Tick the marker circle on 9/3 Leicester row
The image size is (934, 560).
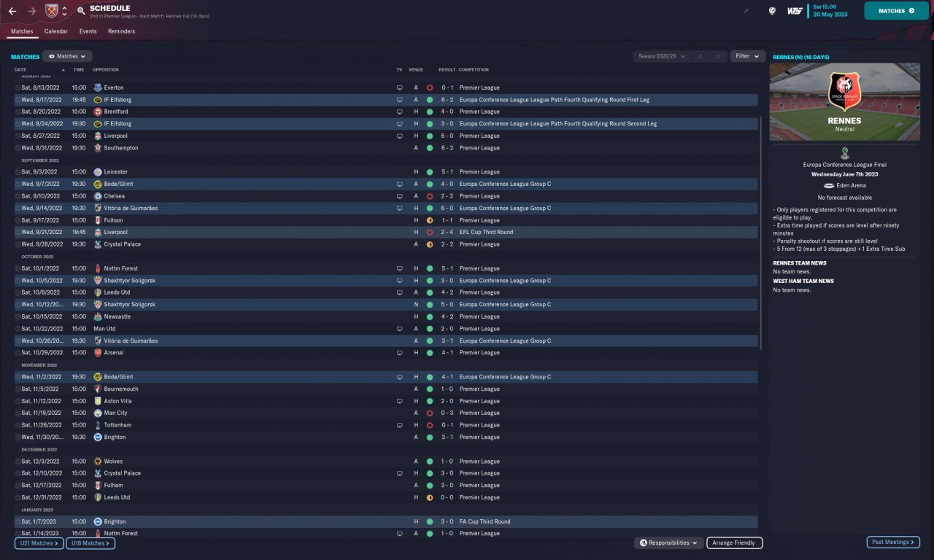click(18, 172)
